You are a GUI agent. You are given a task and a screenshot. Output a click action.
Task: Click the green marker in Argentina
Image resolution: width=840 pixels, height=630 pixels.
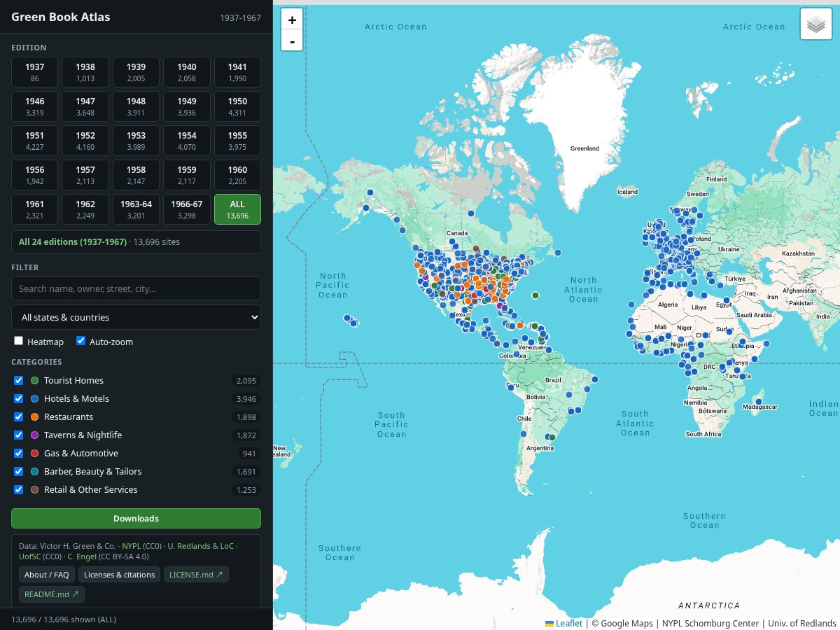[552, 437]
